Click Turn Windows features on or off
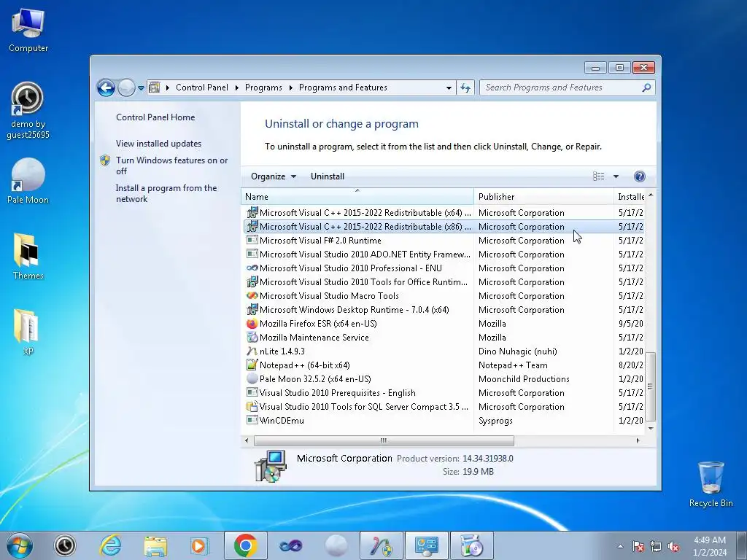Image resolution: width=747 pixels, height=560 pixels. click(x=171, y=166)
